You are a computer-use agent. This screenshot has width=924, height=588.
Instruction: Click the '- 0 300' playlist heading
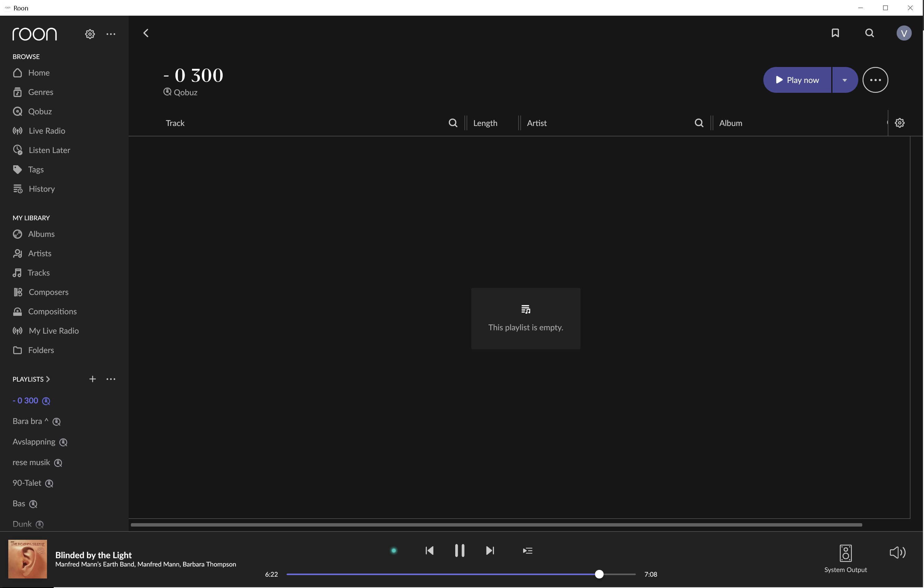(x=193, y=75)
